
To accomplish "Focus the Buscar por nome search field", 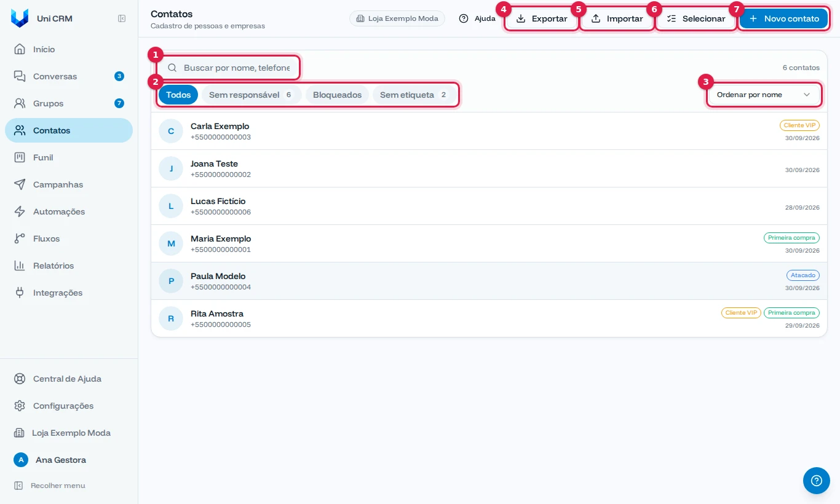I will point(229,68).
